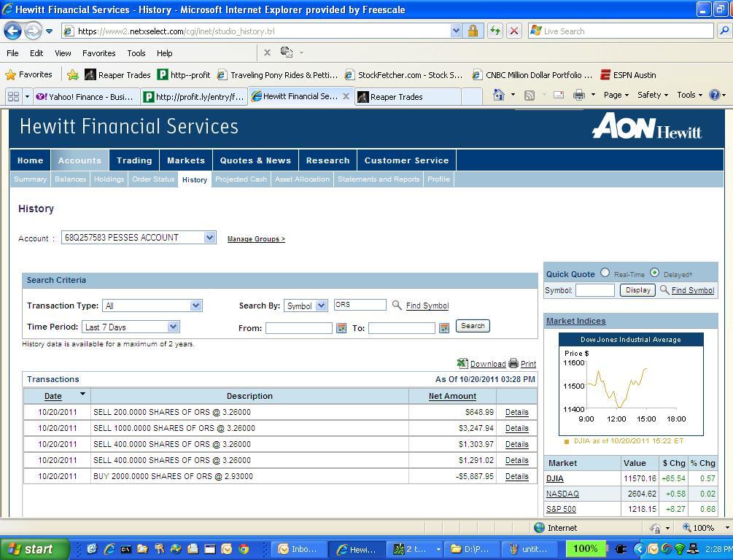Click the Refresh page icon
This screenshot has width=733, height=560.
point(495,31)
